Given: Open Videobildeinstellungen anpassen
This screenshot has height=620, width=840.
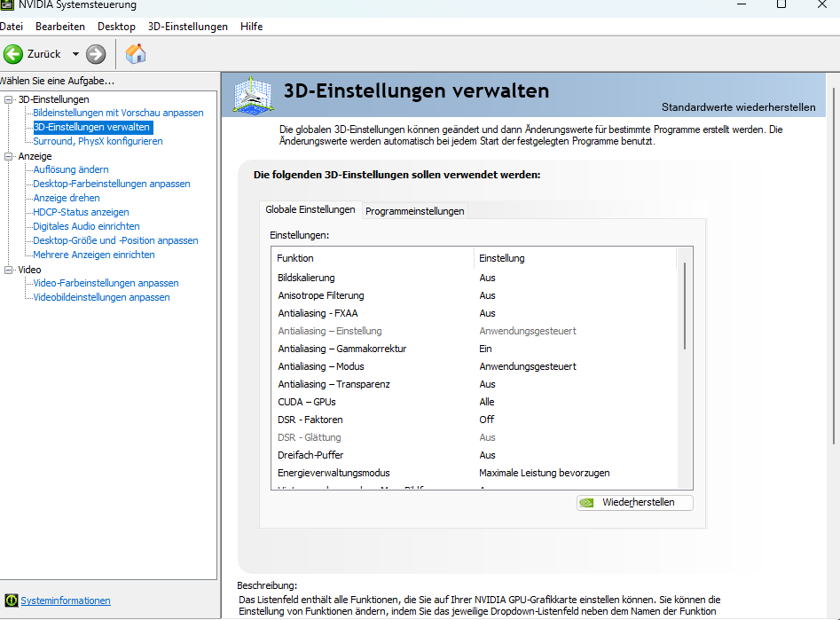Looking at the screenshot, I should [x=101, y=297].
